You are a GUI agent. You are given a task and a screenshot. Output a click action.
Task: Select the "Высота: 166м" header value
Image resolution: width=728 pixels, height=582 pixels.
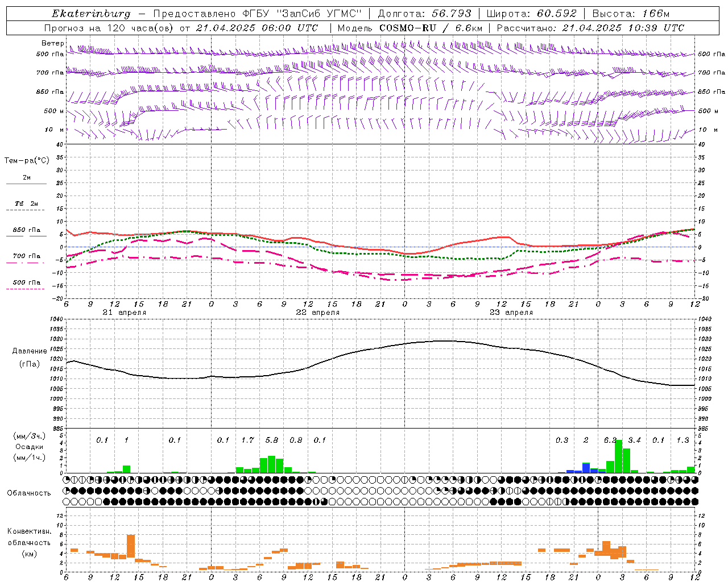pos(631,14)
